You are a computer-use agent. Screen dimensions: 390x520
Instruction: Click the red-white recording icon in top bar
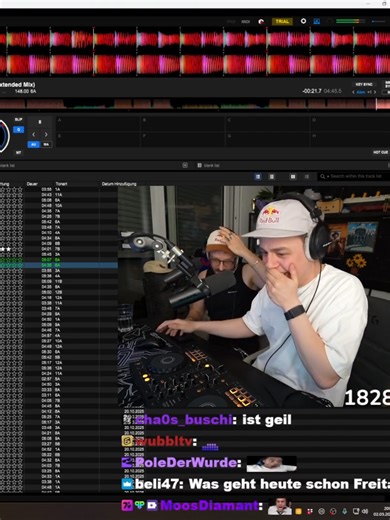262,22
